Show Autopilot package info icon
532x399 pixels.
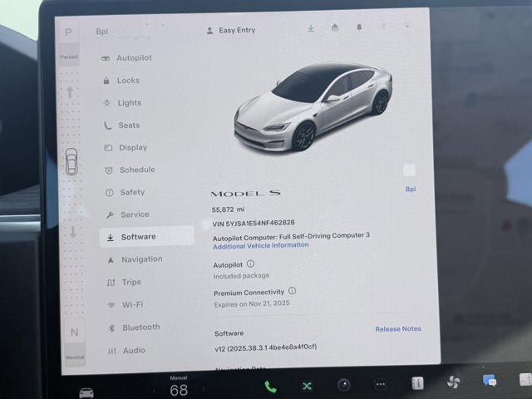point(251,264)
